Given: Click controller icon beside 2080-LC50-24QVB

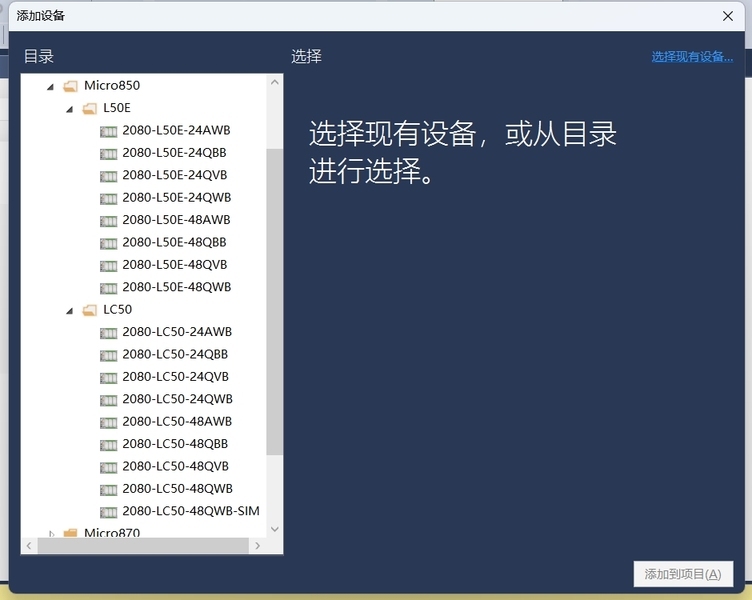Looking at the screenshot, I should [x=108, y=378].
